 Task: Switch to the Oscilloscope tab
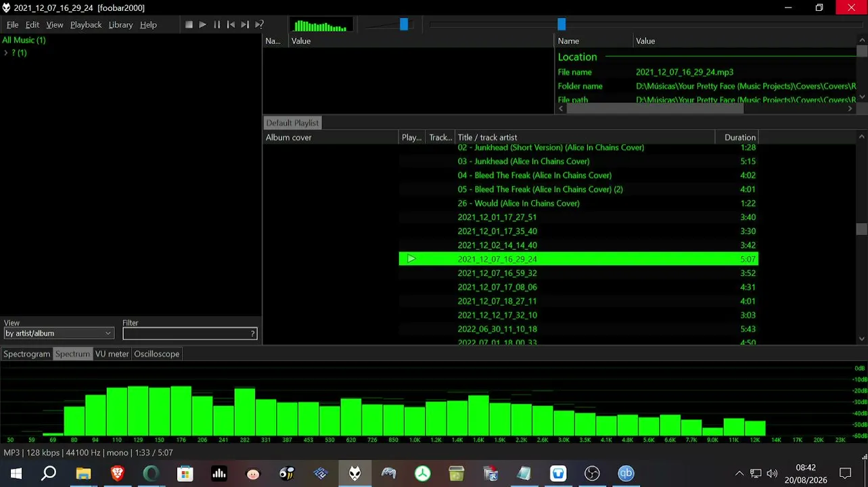click(156, 354)
